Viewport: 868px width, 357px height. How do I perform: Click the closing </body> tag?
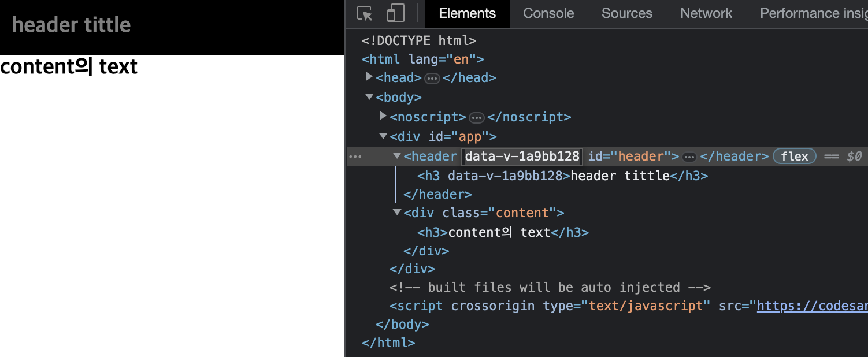click(x=402, y=325)
